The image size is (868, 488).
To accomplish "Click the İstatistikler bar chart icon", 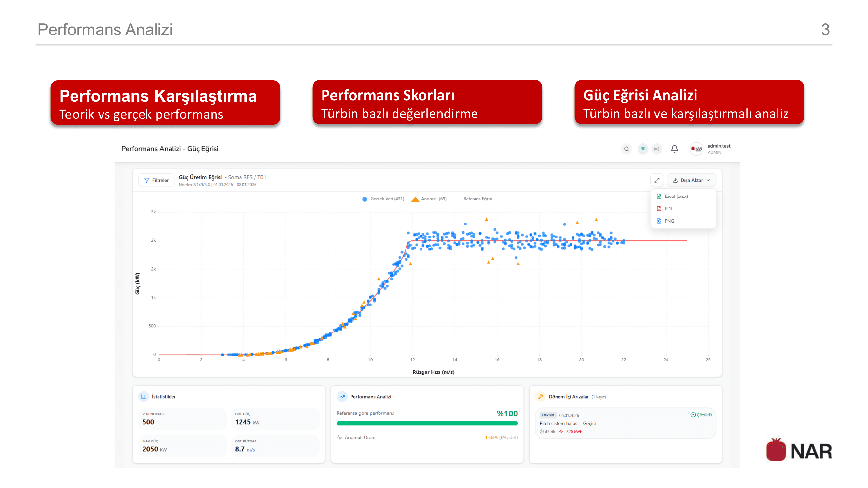I will (144, 396).
